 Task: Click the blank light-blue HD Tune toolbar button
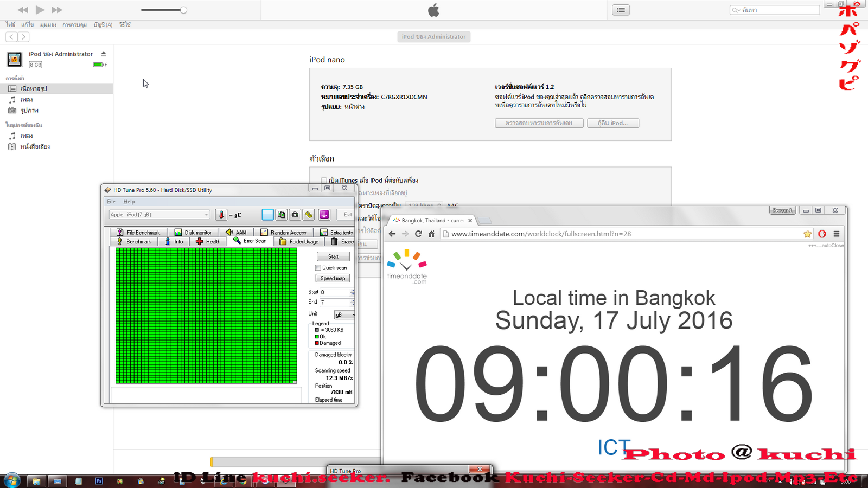(x=268, y=215)
